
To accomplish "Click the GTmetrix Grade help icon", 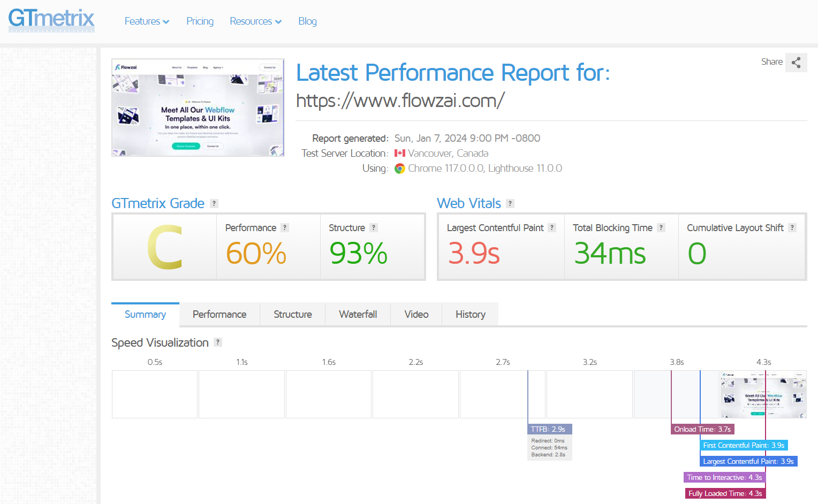I will click(214, 203).
